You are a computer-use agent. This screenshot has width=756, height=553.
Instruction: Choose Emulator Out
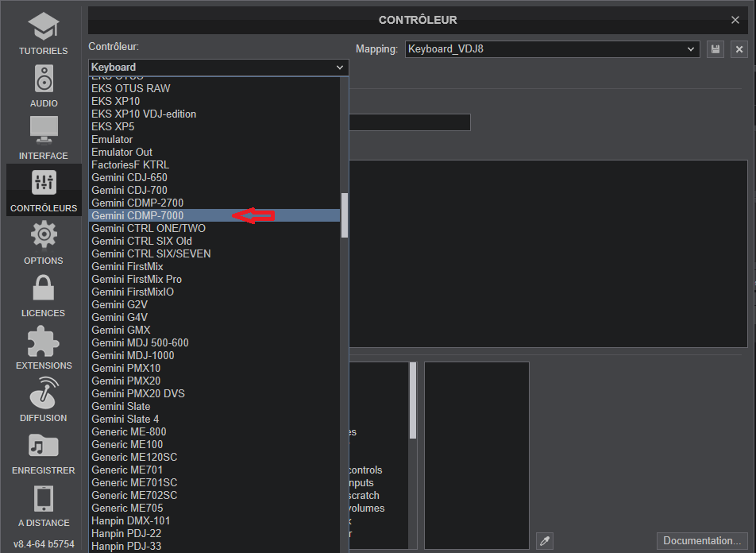[214, 152]
